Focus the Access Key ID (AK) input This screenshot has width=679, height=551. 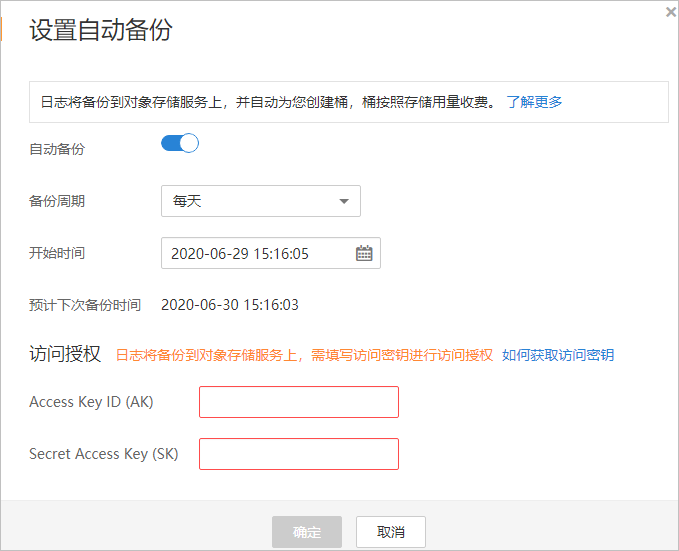point(299,402)
